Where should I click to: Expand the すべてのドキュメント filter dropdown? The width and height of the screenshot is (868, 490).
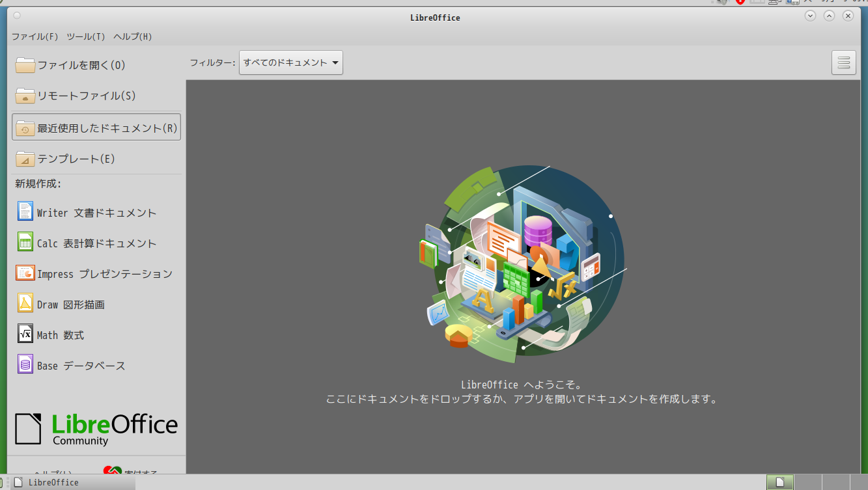(290, 62)
